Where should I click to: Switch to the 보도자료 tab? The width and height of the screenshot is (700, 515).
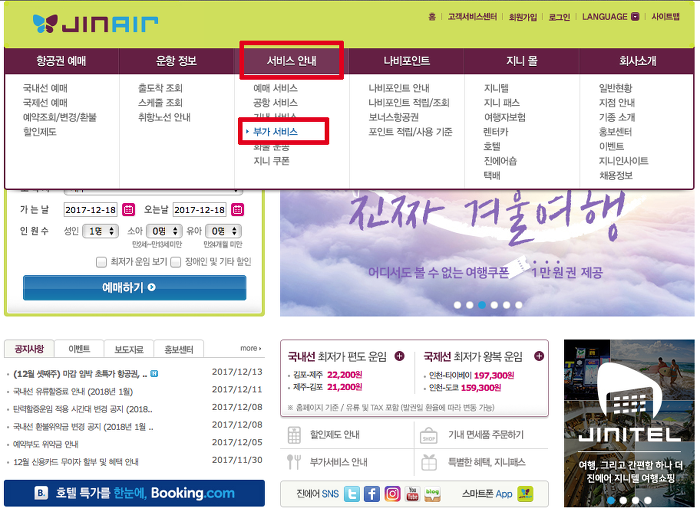coord(129,349)
